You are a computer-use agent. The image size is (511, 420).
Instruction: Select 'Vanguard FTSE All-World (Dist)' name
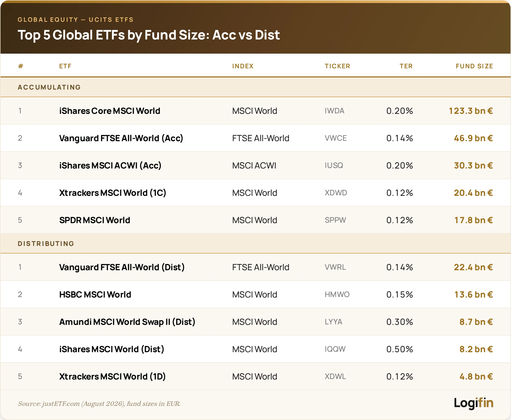pos(122,267)
